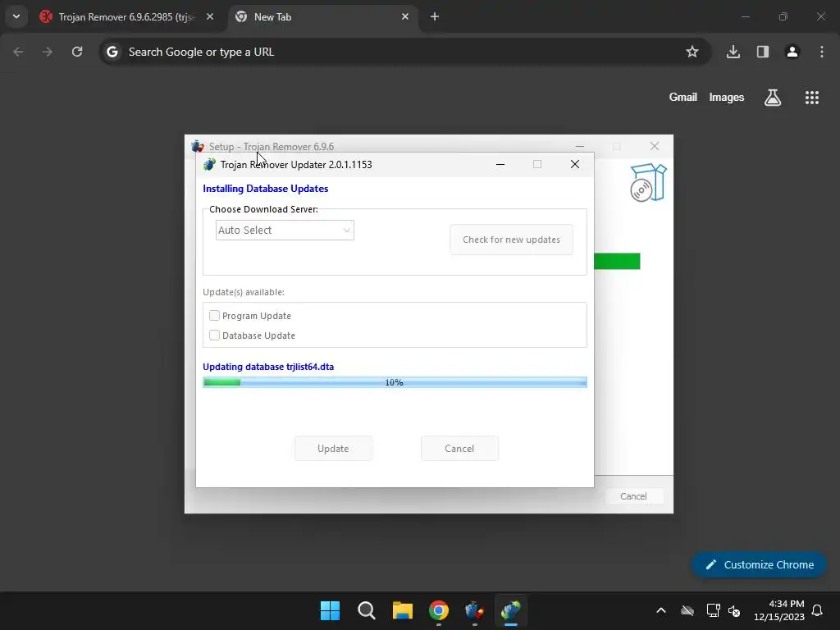Bookmark this tab with the star icon
This screenshot has width=840, height=630.
(692, 52)
